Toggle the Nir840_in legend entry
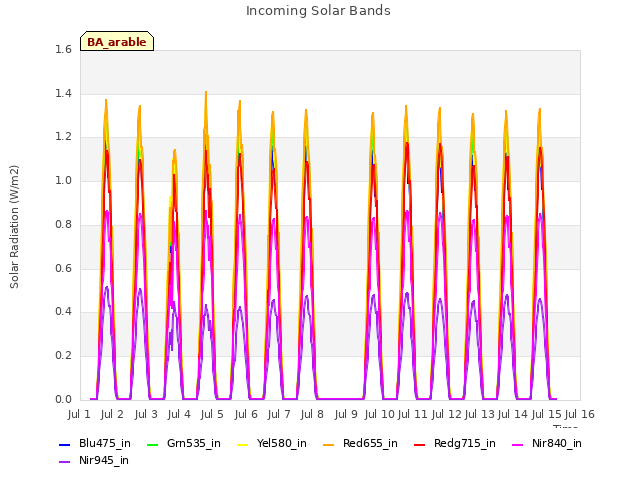This screenshot has height=480, width=640. 547,443
